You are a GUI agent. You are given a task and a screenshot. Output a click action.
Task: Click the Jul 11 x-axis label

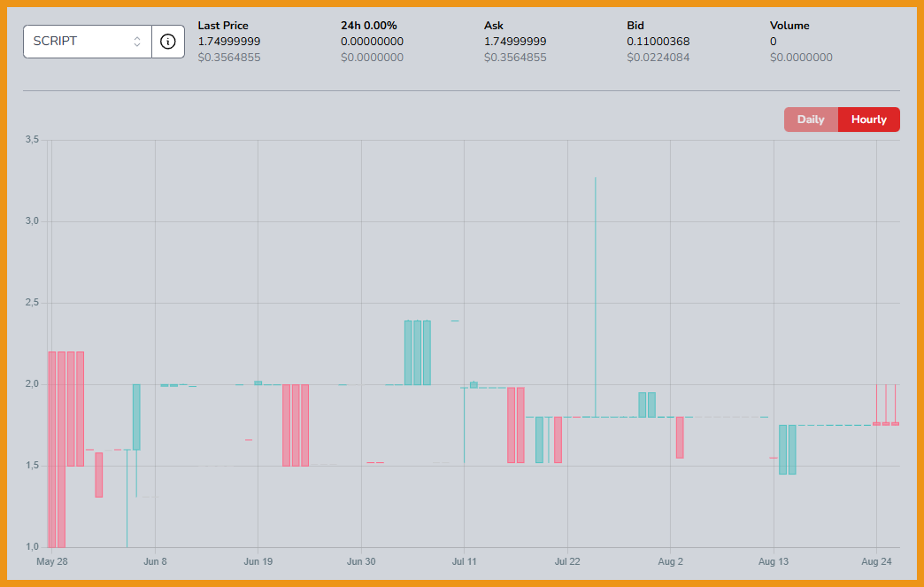click(x=465, y=561)
